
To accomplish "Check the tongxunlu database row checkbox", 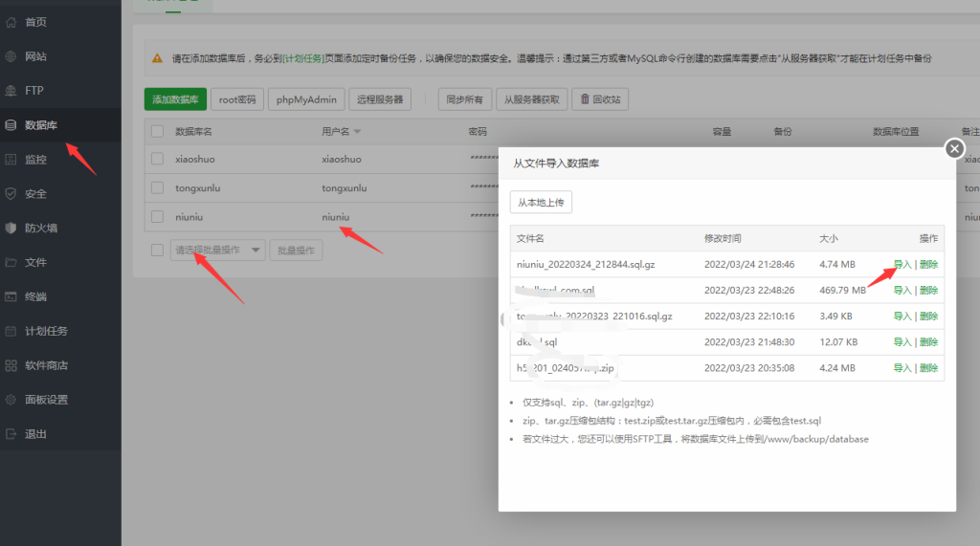I will coord(158,188).
